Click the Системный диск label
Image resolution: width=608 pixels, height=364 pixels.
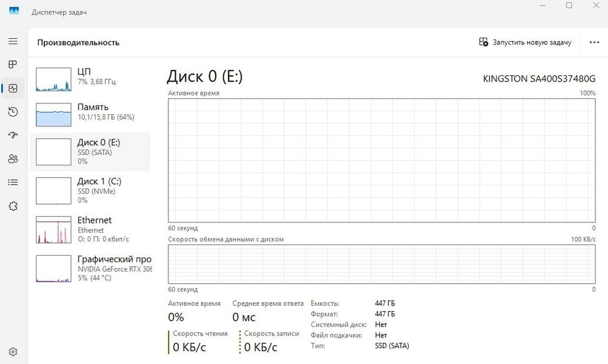coord(339,325)
